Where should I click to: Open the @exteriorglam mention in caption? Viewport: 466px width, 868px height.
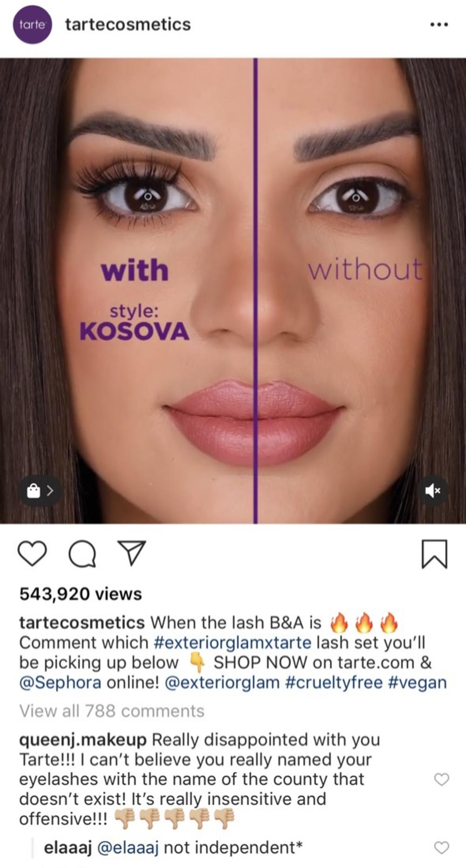(222, 683)
